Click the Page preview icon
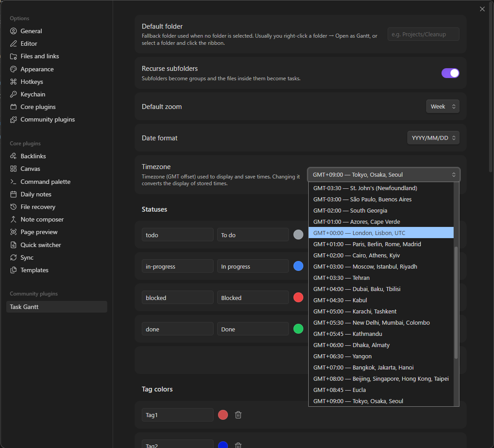Image resolution: width=494 pixels, height=448 pixels. [13, 232]
